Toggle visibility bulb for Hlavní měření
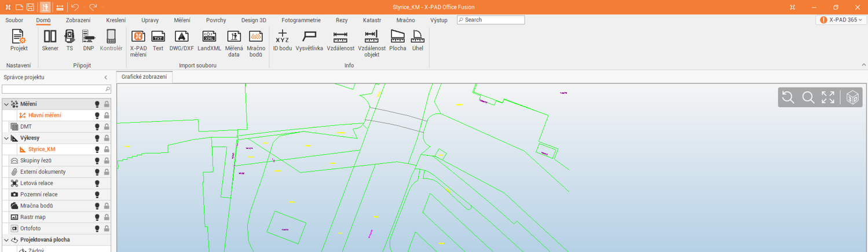 97,115
